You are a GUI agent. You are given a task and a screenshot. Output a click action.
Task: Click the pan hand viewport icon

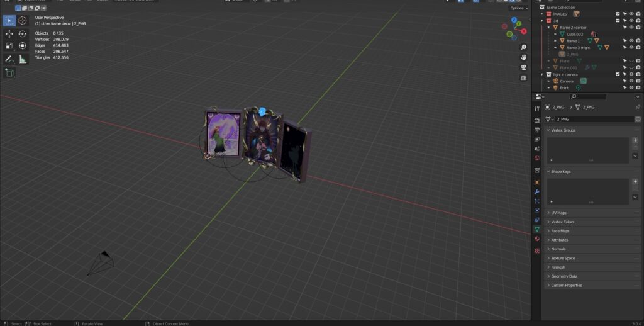(524, 57)
